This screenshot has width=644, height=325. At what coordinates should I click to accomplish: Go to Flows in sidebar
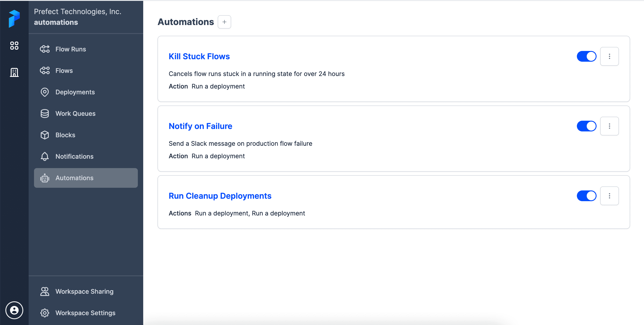point(64,71)
